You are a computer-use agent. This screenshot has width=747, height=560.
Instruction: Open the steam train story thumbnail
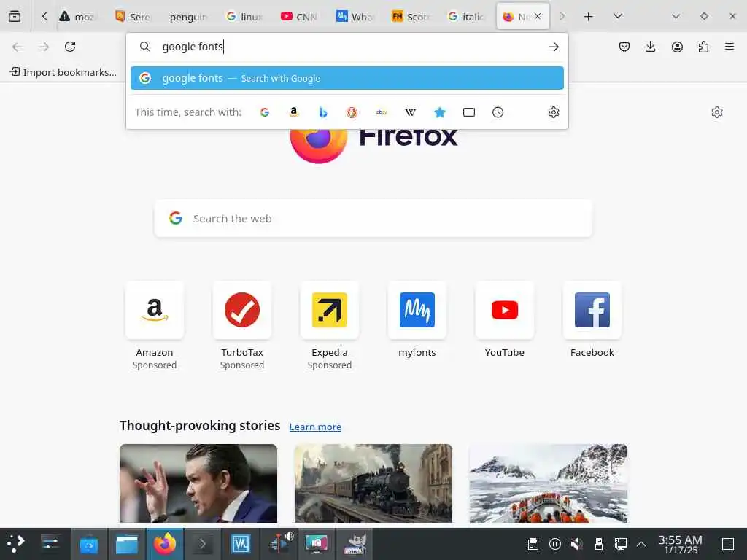[373, 483]
